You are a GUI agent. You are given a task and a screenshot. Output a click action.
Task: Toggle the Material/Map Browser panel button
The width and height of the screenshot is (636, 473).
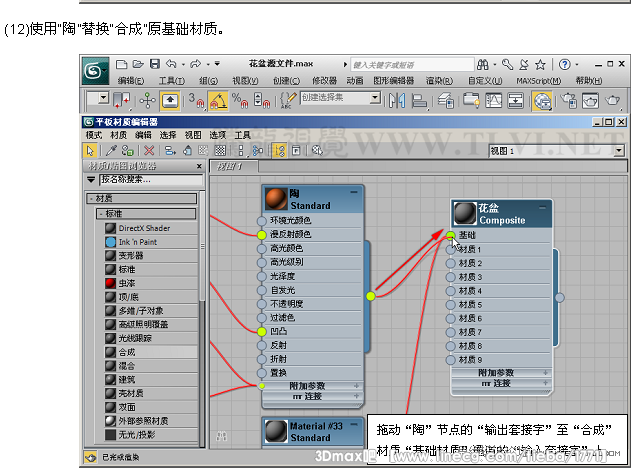tap(279, 150)
